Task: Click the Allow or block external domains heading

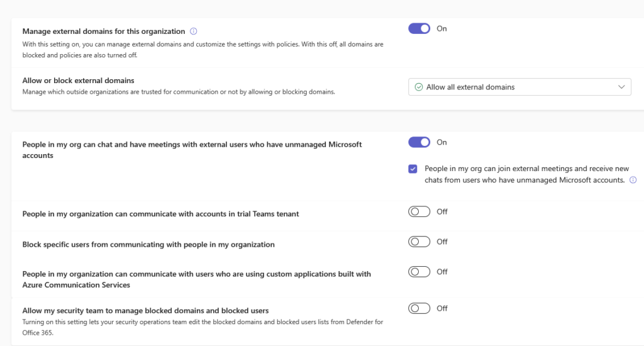Action: tap(79, 81)
